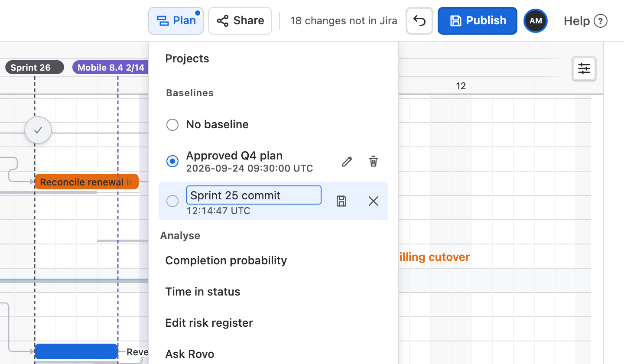Click the Share button
Viewport: 624px width, 364px height.
pos(240,20)
